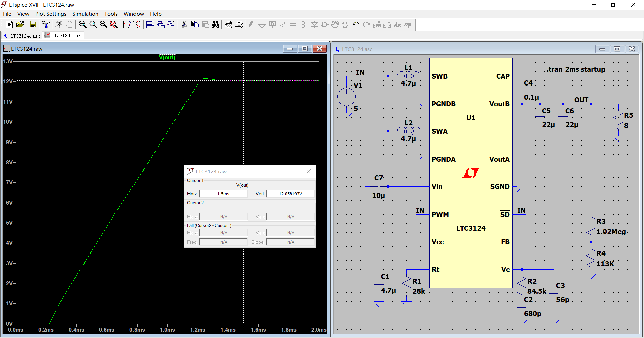Click the .tran 2ms startup directive

[x=576, y=69]
